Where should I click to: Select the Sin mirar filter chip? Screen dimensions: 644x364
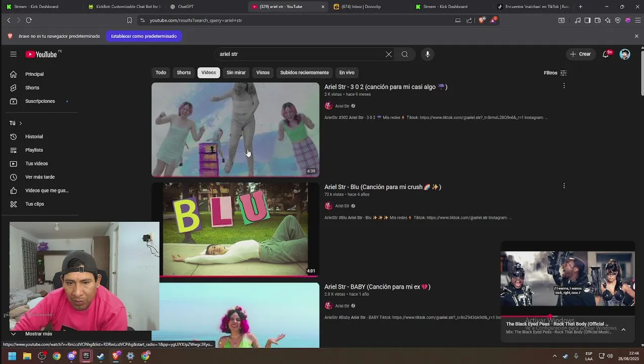(x=236, y=72)
